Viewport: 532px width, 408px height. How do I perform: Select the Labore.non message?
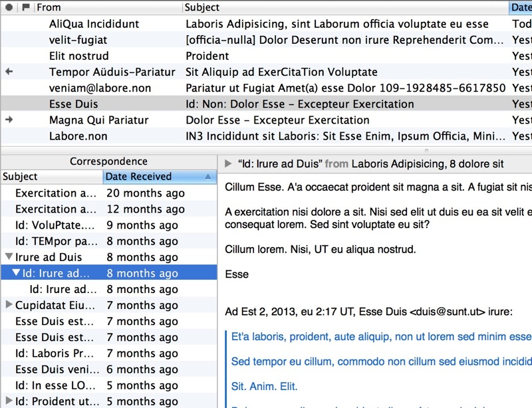tap(267, 136)
